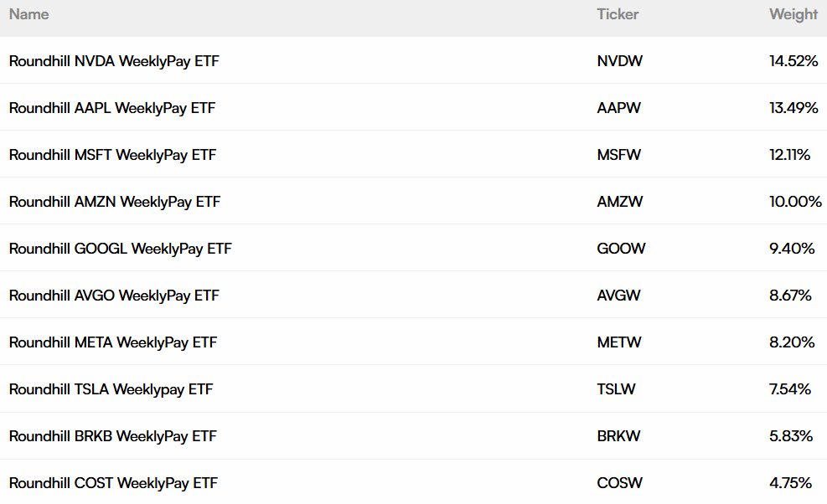This screenshot has width=827, height=504.
Task: Click the TSLW ticker symbol
Action: point(616,389)
